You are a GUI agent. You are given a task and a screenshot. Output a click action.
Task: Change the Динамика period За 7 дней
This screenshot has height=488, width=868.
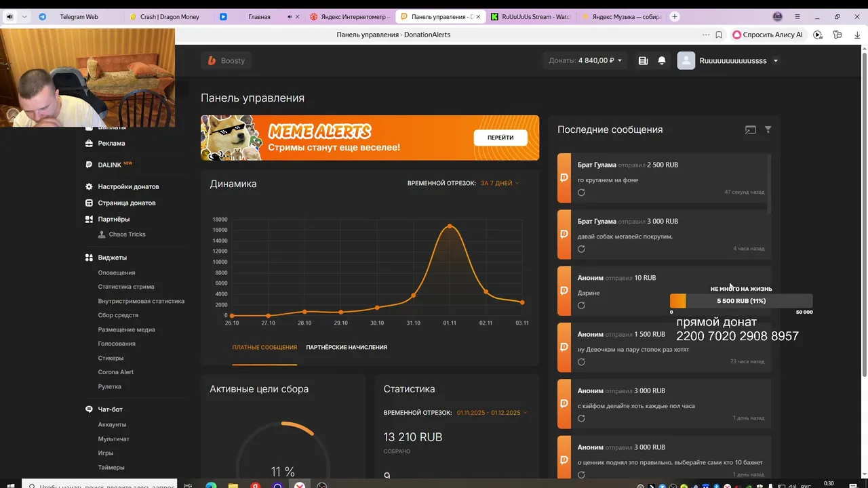click(x=500, y=183)
